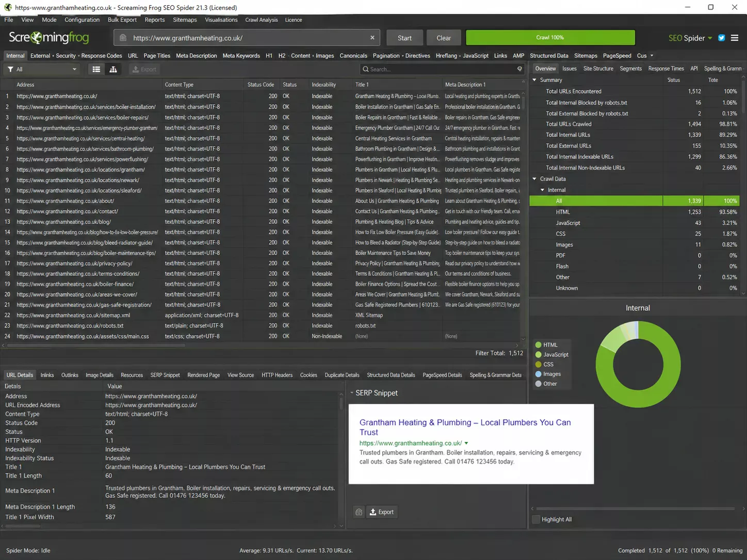Switch to list view icon
This screenshot has height=560, width=747.
click(x=96, y=69)
